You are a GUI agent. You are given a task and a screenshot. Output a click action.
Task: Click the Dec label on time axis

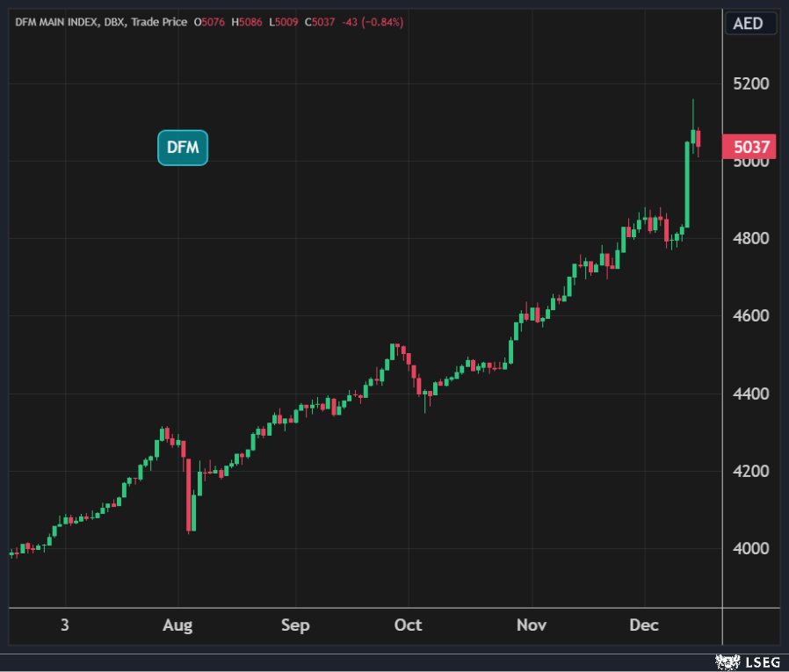pos(644,625)
